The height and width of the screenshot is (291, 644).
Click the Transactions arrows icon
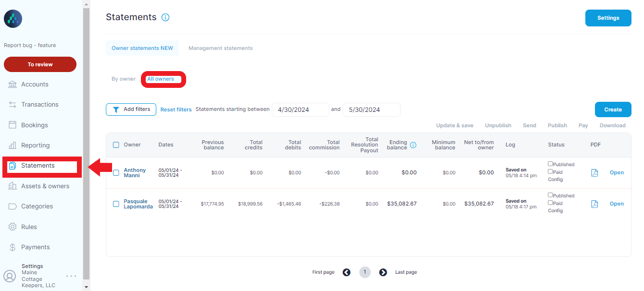tap(13, 104)
